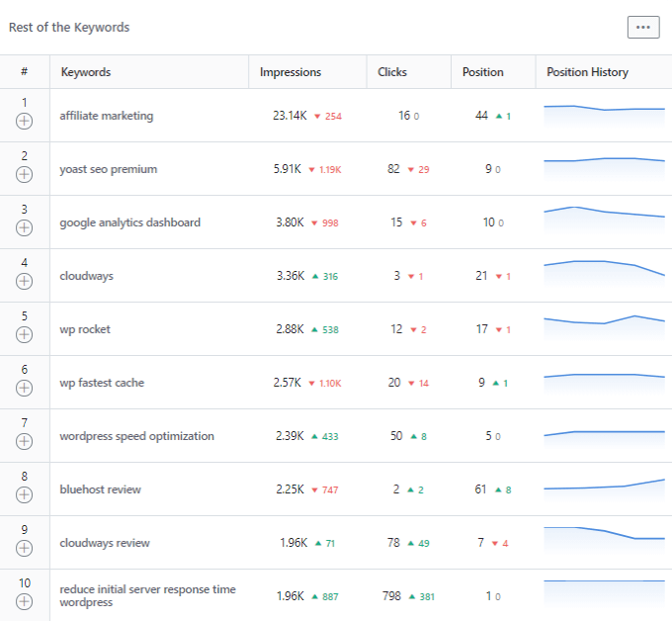The width and height of the screenshot is (672, 621).
Task: Click the 2.88K impressions value
Action: pos(290,329)
